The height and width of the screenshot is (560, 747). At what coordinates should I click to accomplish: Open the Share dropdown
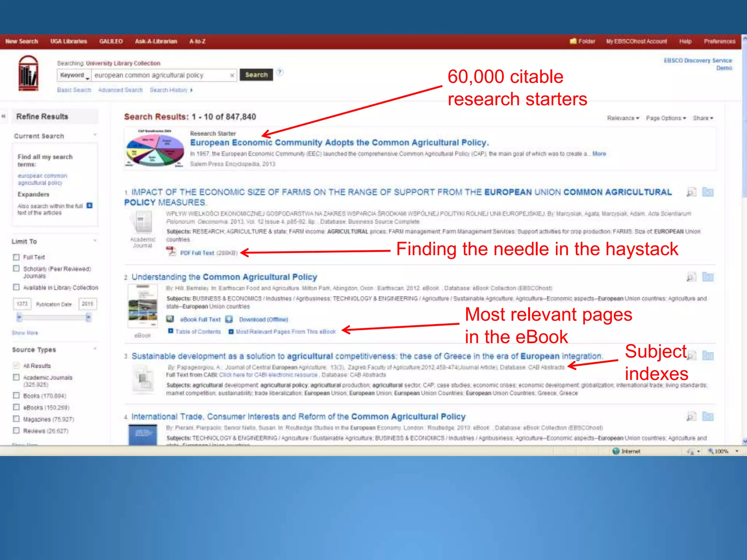[703, 118]
